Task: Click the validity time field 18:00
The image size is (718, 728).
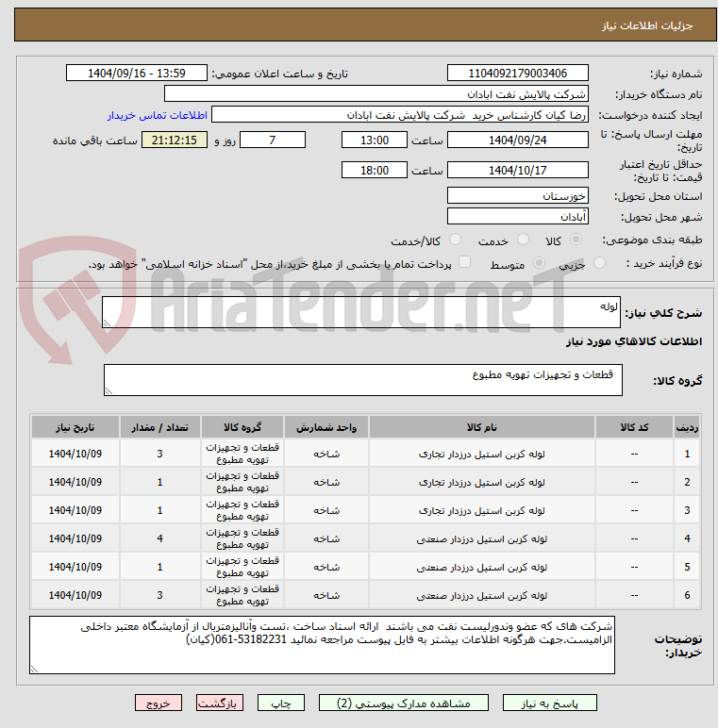Action: click(375, 171)
